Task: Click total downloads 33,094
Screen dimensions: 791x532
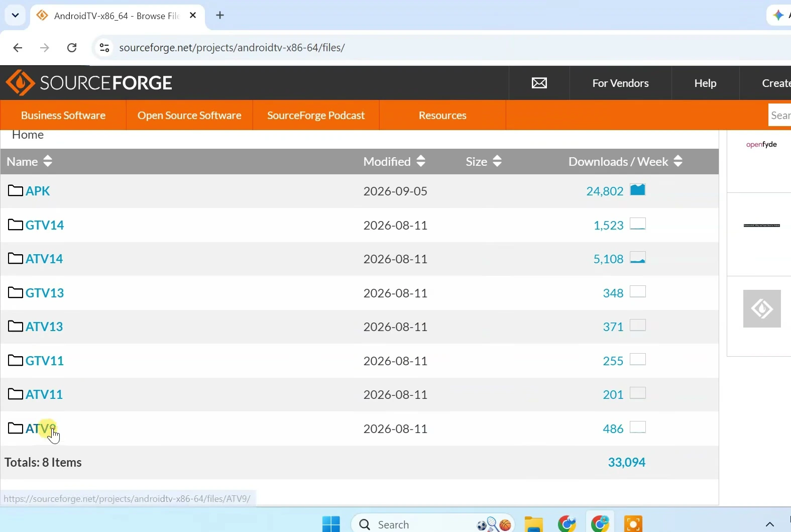Action: point(627,462)
